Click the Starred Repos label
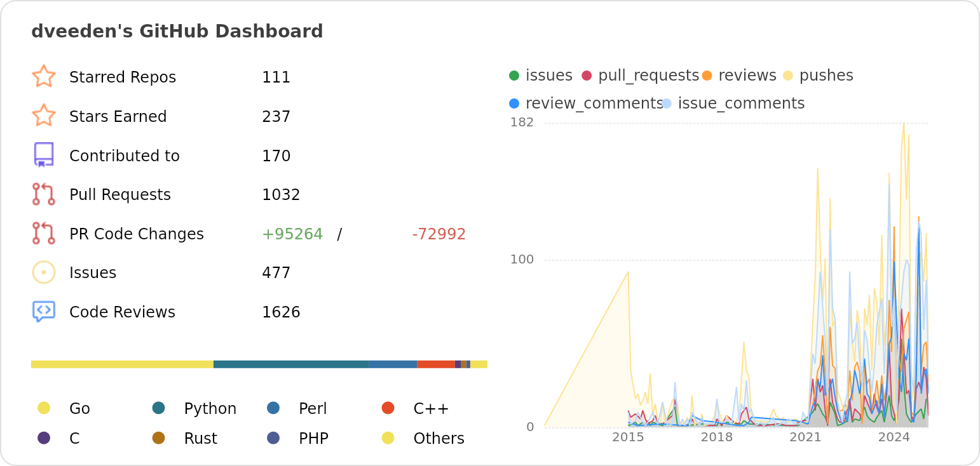 123,77
